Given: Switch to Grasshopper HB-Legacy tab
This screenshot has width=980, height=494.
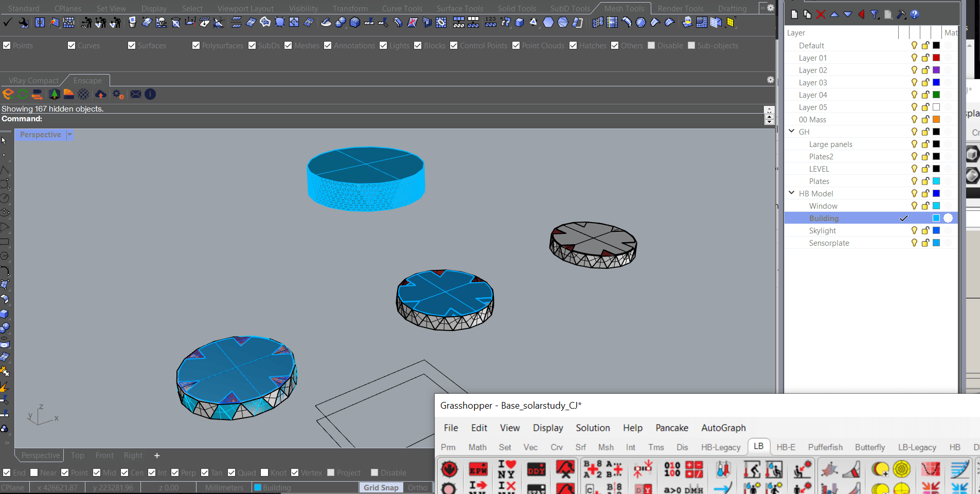Looking at the screenshot, I should (x=721, y=447).
